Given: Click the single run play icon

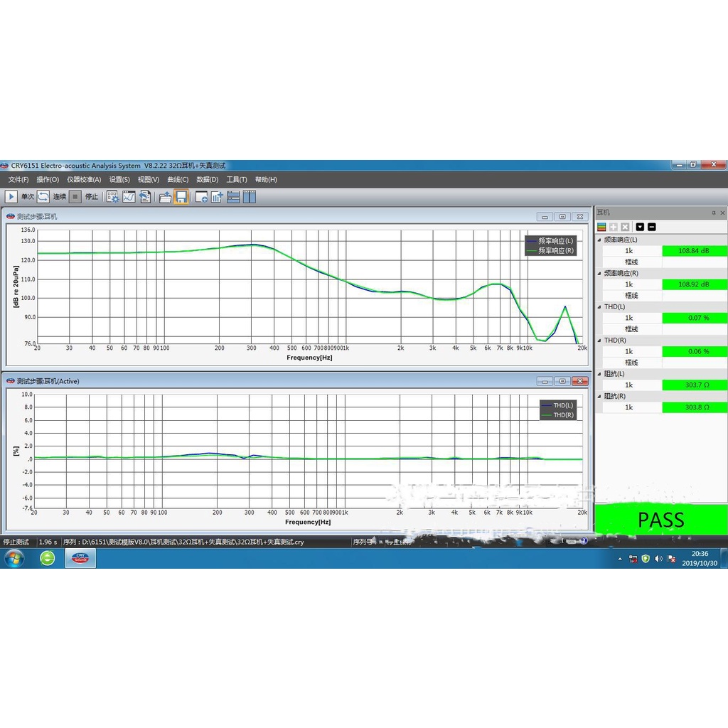Looking at the screenshot, I should pos(12,197).
